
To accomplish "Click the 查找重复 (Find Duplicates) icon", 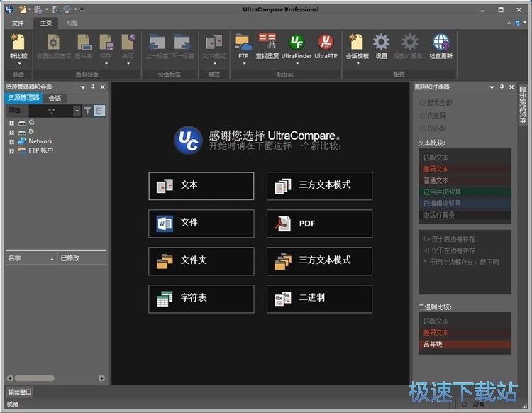I will (x=267, y=43).
